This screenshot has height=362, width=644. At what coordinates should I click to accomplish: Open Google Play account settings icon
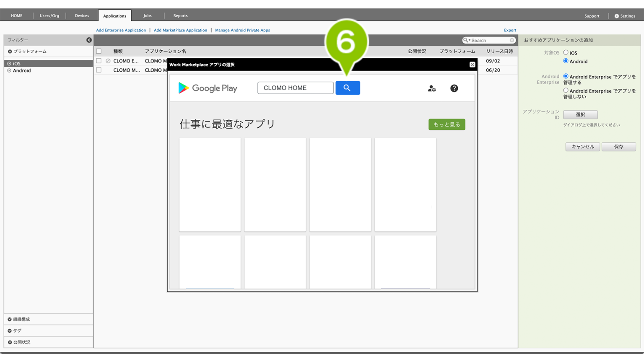coord(431,88)
